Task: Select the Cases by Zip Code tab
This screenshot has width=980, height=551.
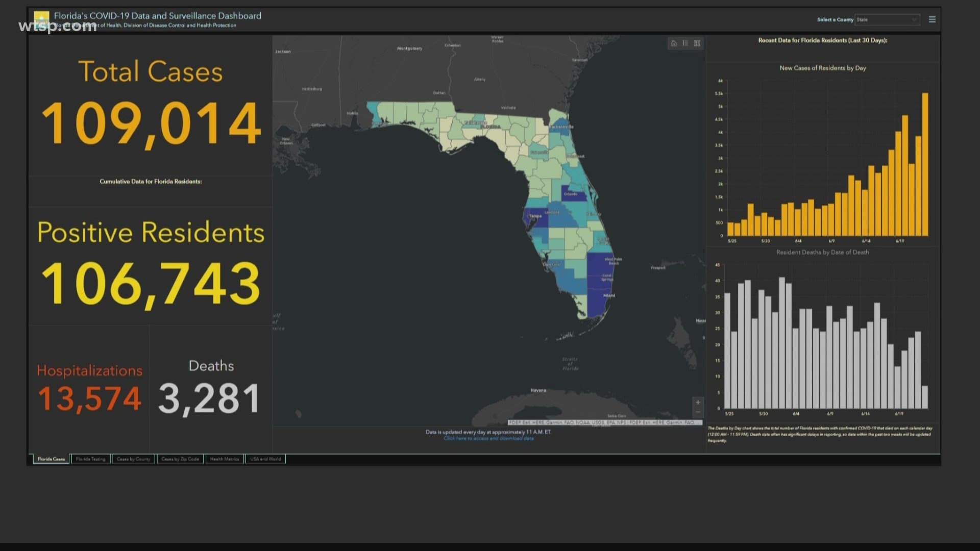Action: (180, 459)
